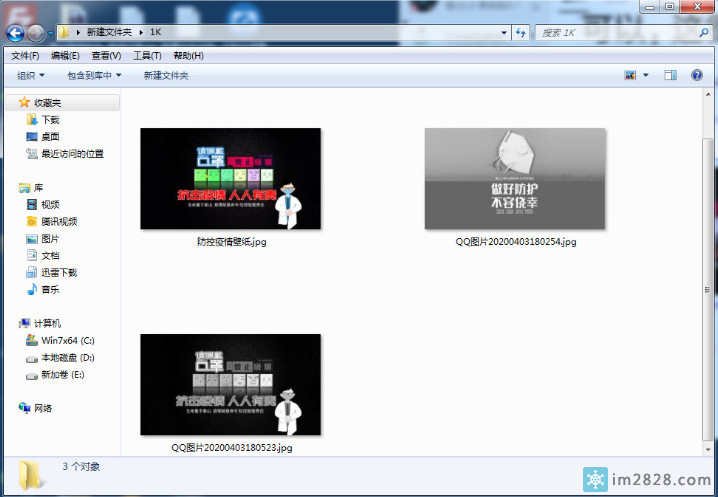Image resolution: width=718 pixels, height=497 pixels.
Task: Select 桌面 in the favorites sidebar
Action: [x=50, y=137]
